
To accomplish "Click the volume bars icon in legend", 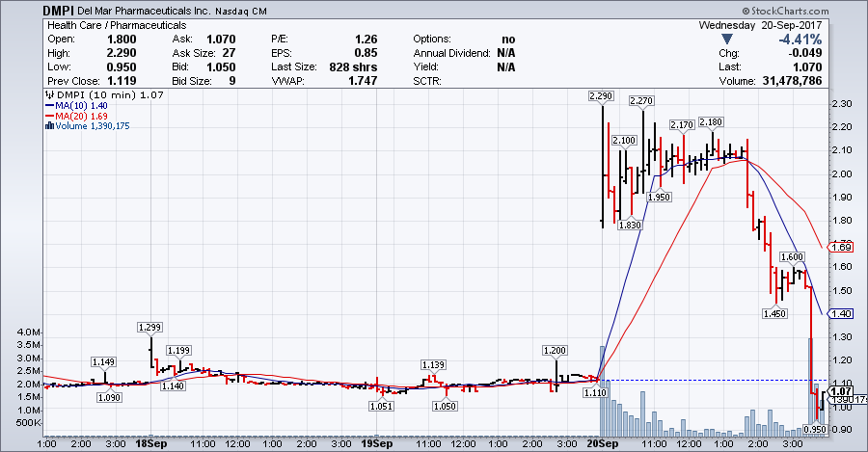I will (49, 126).
